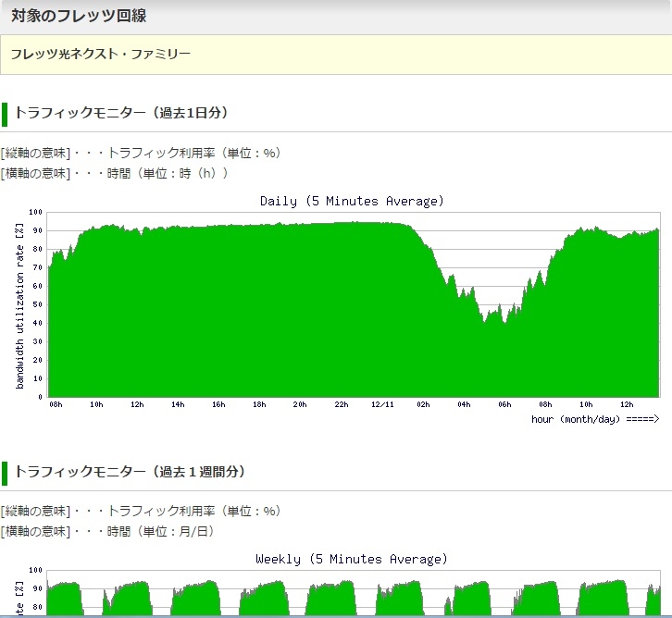Screen dimensions: 672x618
Task: Click the トラフィックモニター(過去1日分) heading
Action: [x=121, y=113]
